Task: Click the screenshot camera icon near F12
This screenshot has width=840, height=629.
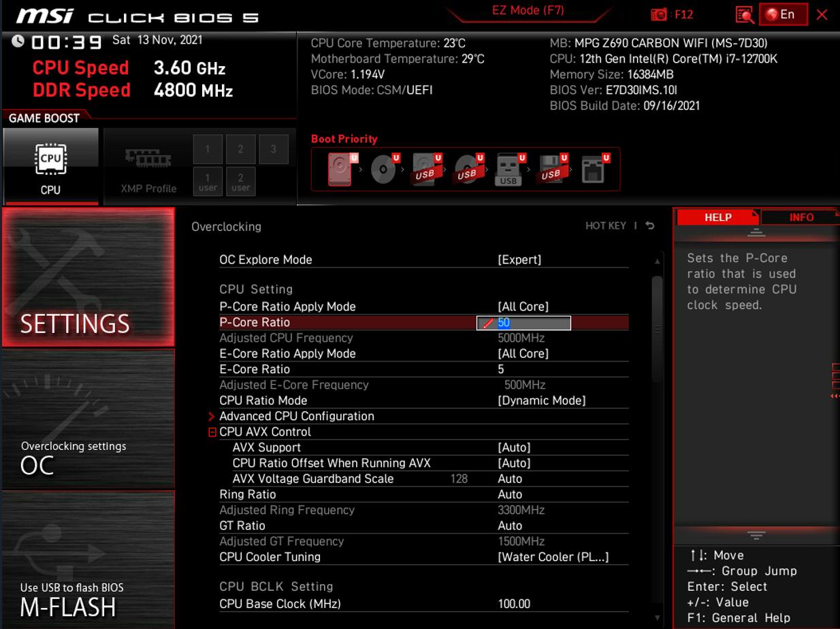Action: 659,14
